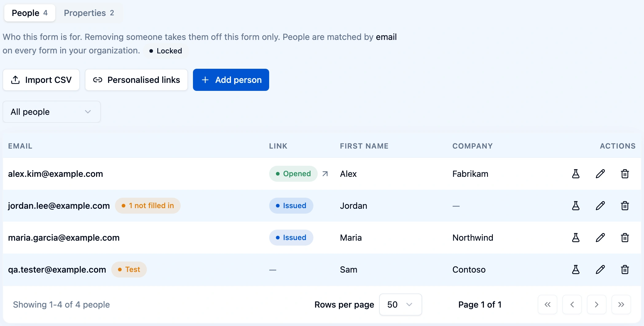The width and height of the screenshot is (644, 326).
Task: Open the pencil editor for maria.garcia@example.com
Action: (600, 238)
